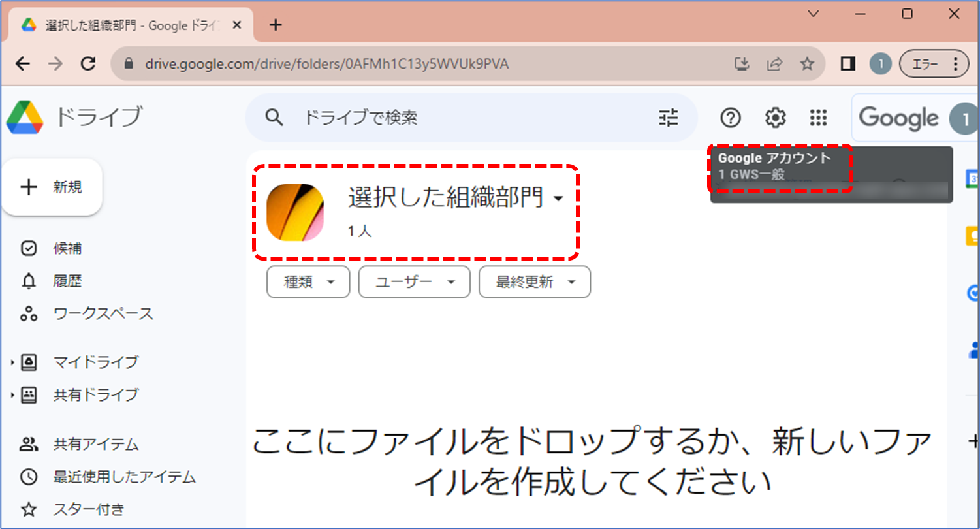Click the Google Drive logo
The image size is (980, 529).
click(x=25, y=118)
